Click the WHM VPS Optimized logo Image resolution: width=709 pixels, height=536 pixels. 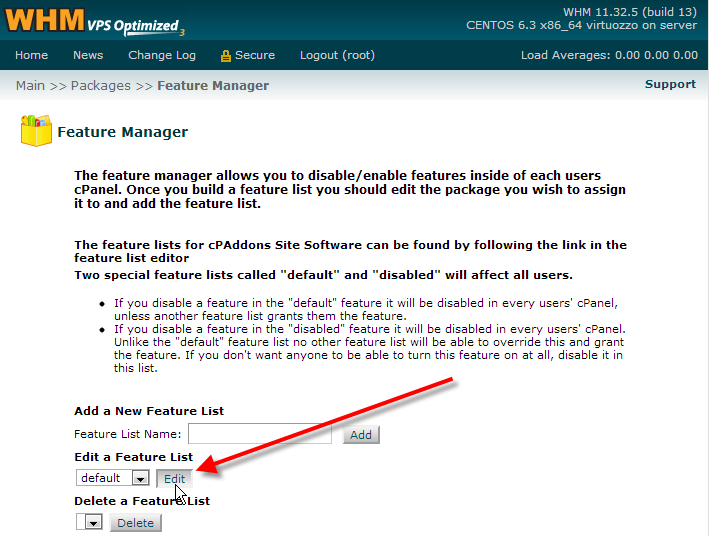point(95,21)
